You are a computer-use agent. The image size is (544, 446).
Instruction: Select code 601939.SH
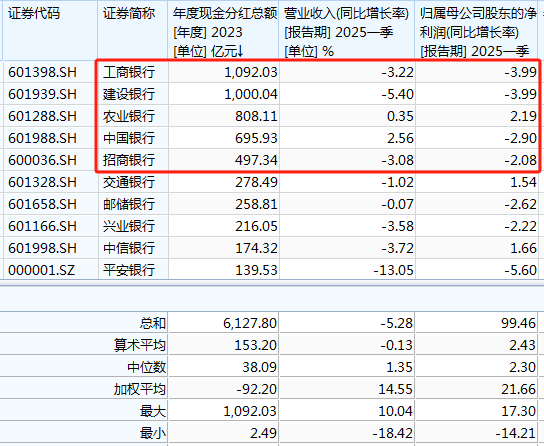coord(42,94)
